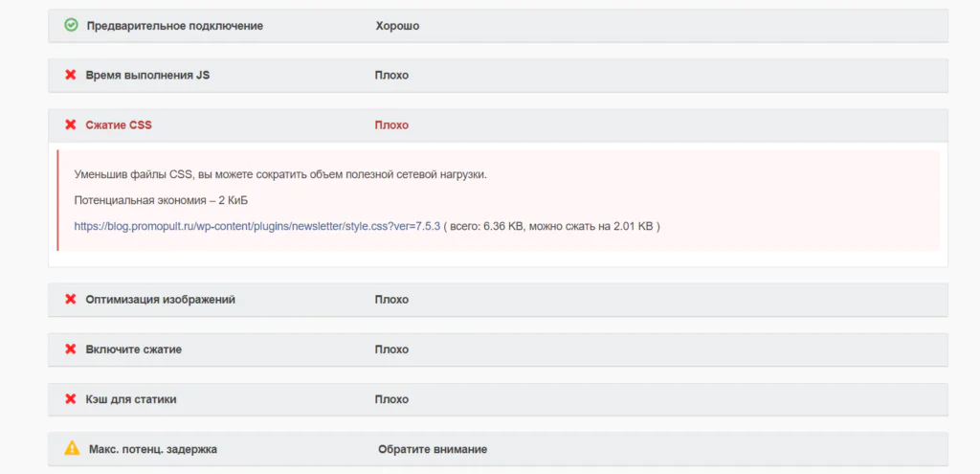Expand the Кэш для статики section

498,399
